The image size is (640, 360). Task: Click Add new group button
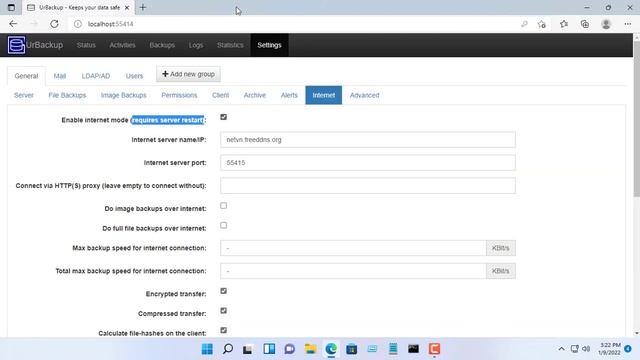[188, 74]
